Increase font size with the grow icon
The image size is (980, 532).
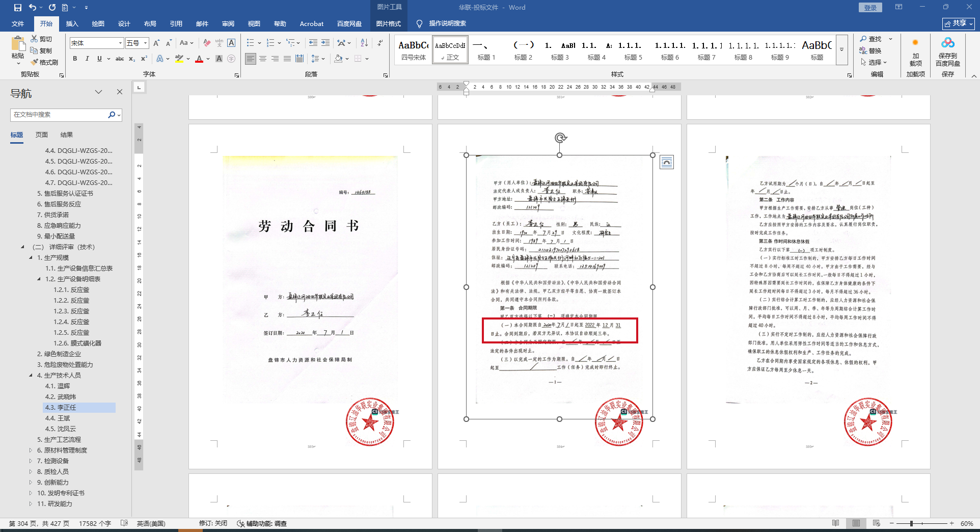(x=156, y=43)
